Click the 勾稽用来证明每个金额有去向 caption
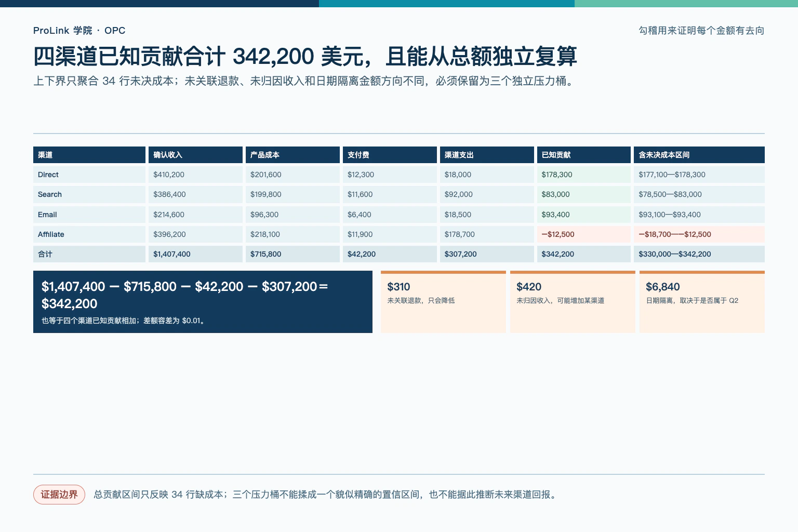The image size is (798, 532). pyautogui.click(x=701, y=31)
